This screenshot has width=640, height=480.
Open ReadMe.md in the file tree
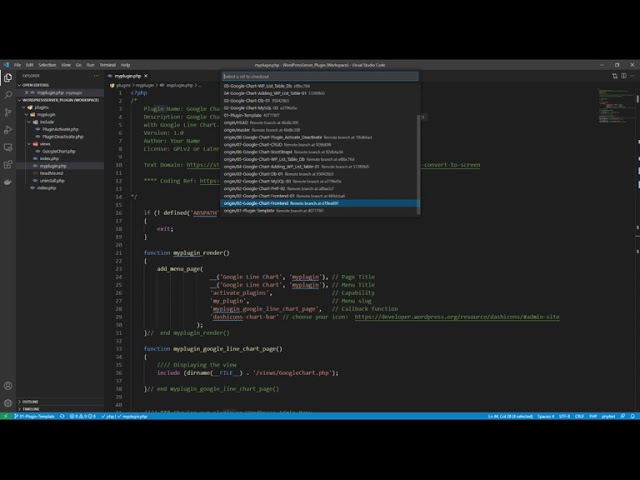pyautogui.click(x=51, y=173)
